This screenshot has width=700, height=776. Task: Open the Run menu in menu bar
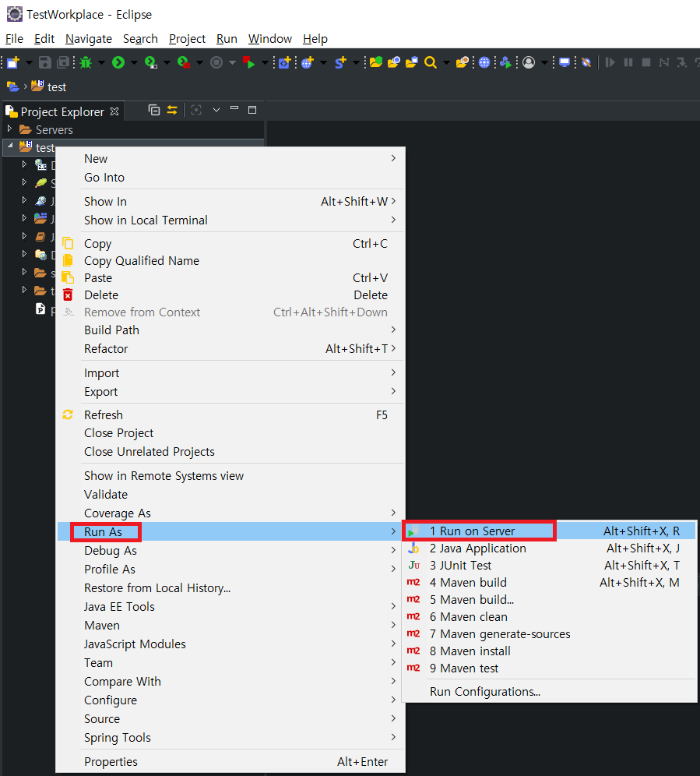227,39
